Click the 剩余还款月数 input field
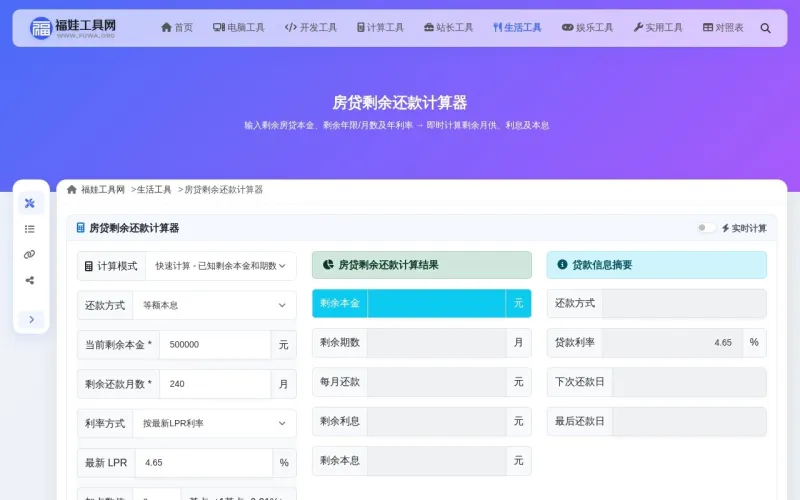Screen dimensions: 800x500 click(215, 384)
